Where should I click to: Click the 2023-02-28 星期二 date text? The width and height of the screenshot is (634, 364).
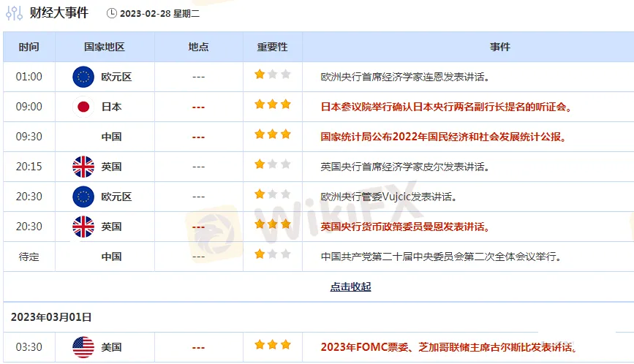[x=159, y=14]
